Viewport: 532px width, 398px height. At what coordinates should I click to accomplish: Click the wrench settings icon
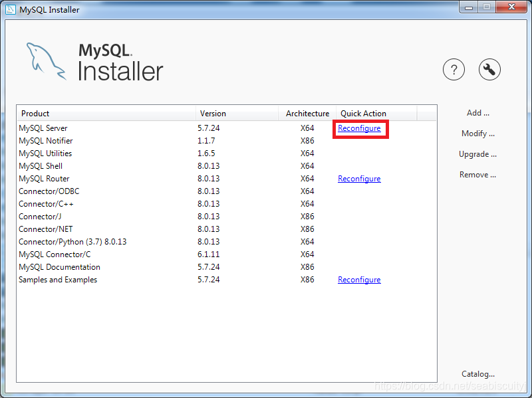(489, 70)
